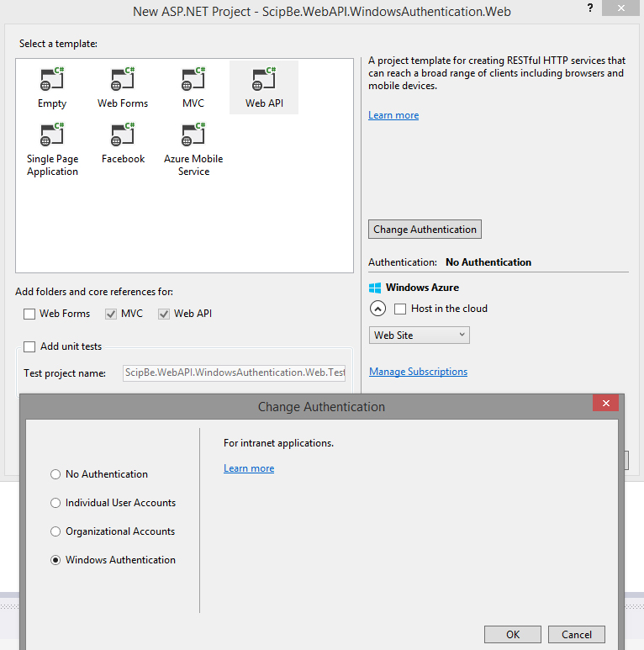
Task: Close the New ASP.NET Project window
Action: (620, 8)
